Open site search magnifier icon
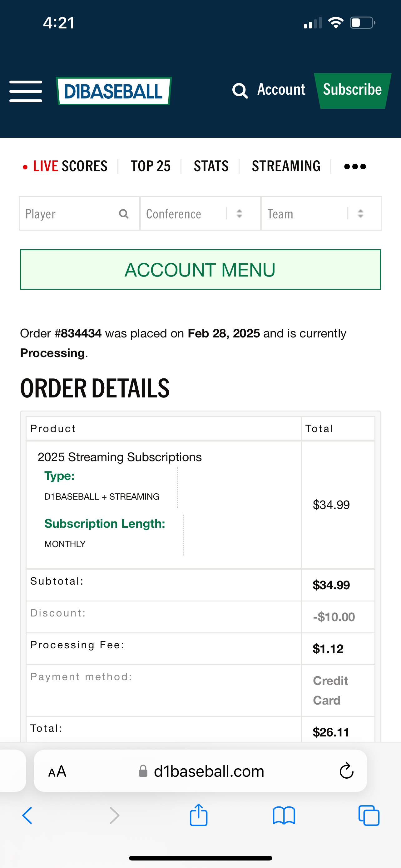Image resolution: width=401 pixels, height=868 pixels. tap(240, 91)
